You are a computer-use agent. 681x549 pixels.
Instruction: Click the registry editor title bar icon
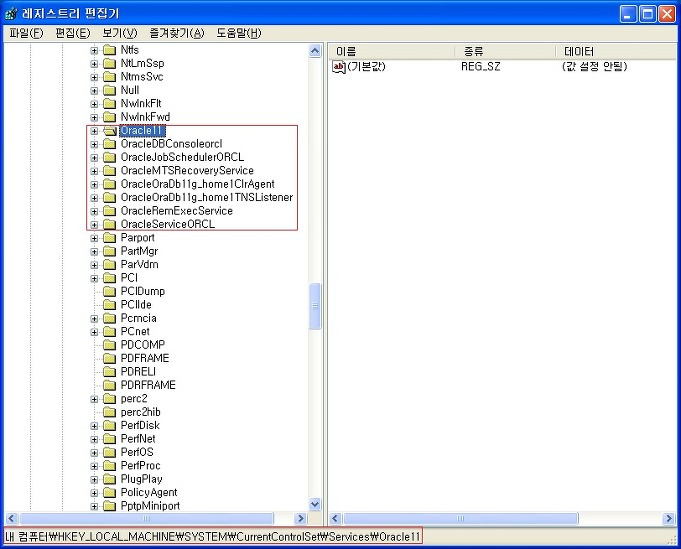11,14
